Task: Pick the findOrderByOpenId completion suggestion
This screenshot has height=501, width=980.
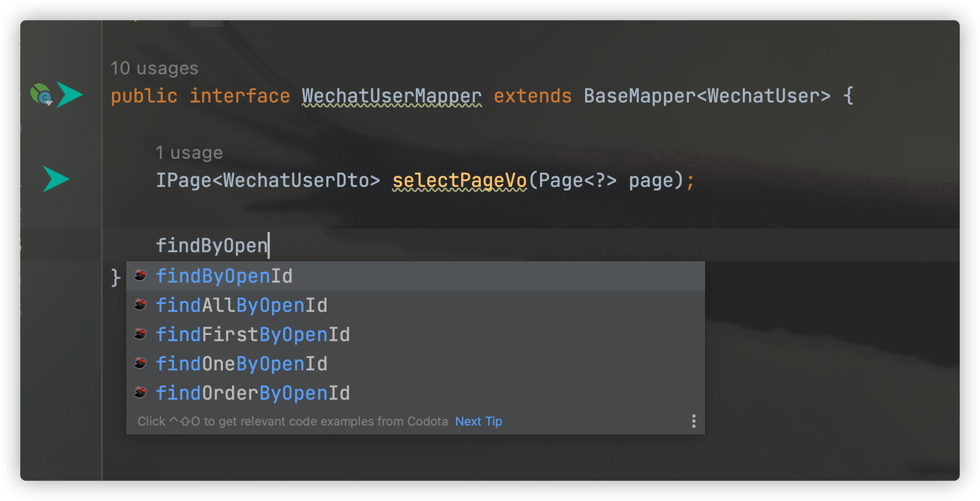Action: pyautogui.click(x=253, y=393)
